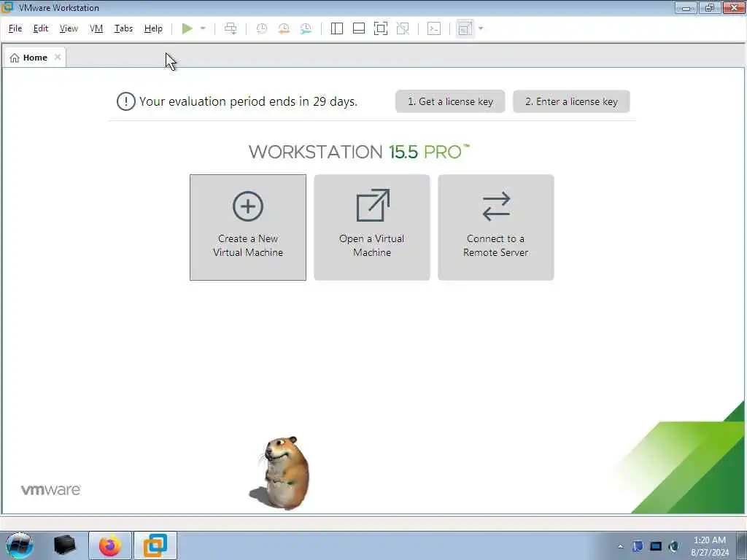Screen dimensions: 747x560
Task: Open the View menu
Action: pyautogui.click(x=69, y=28)
